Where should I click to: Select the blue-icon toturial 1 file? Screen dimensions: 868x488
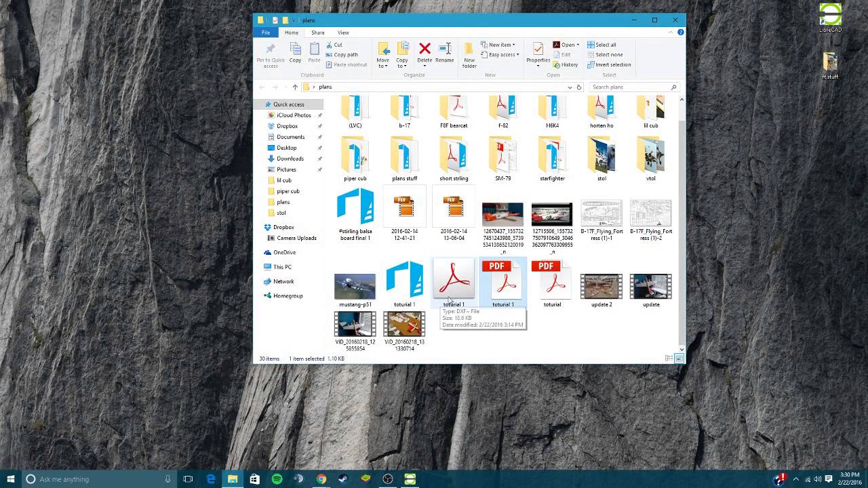404,285
